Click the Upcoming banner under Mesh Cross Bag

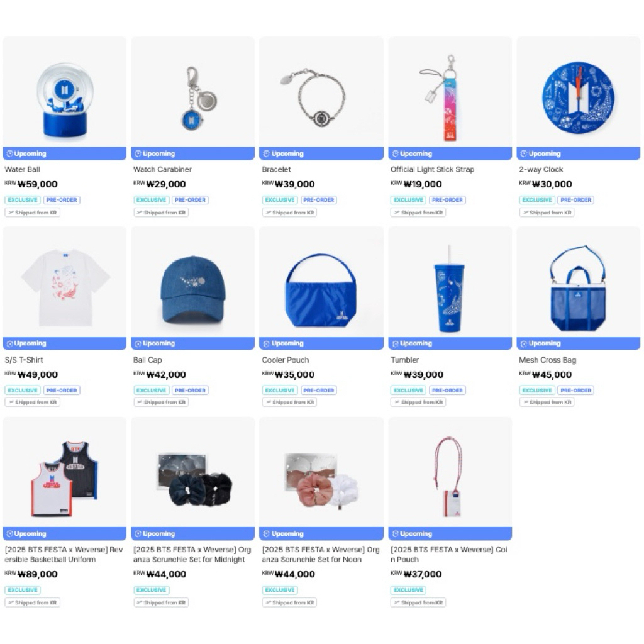click(579, 343)
